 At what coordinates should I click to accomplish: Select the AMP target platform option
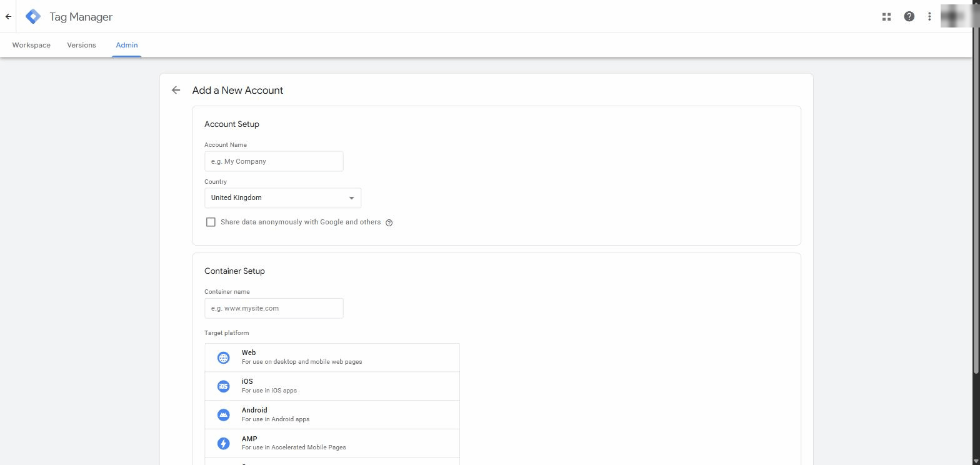coord(332,444)
